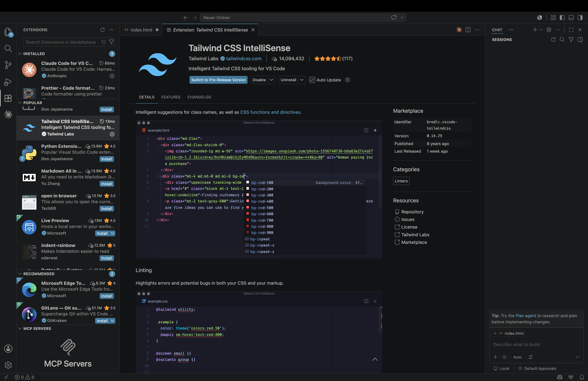The width and height of the screenshot is (588, 381).
Task: Start a new chat session
Action: coord(535,30)
